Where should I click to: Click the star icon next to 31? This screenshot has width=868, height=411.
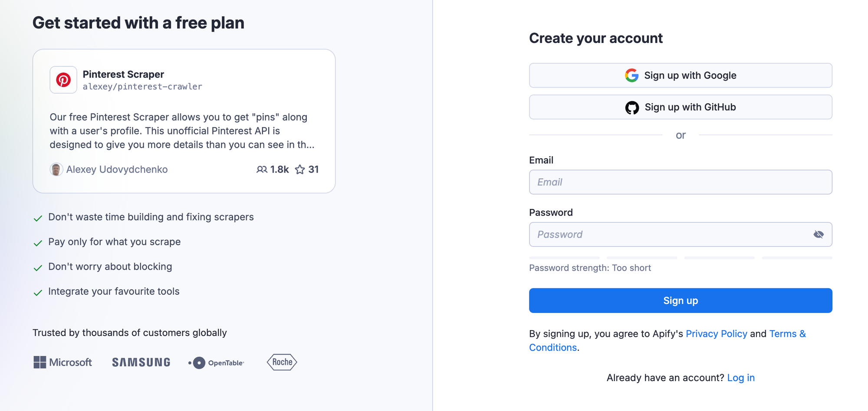(x=300, y=170)
